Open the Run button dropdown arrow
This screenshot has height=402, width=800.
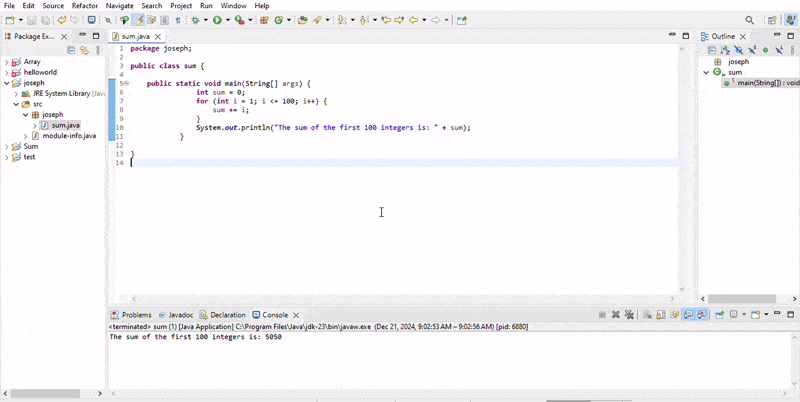[x=228, y=20]
